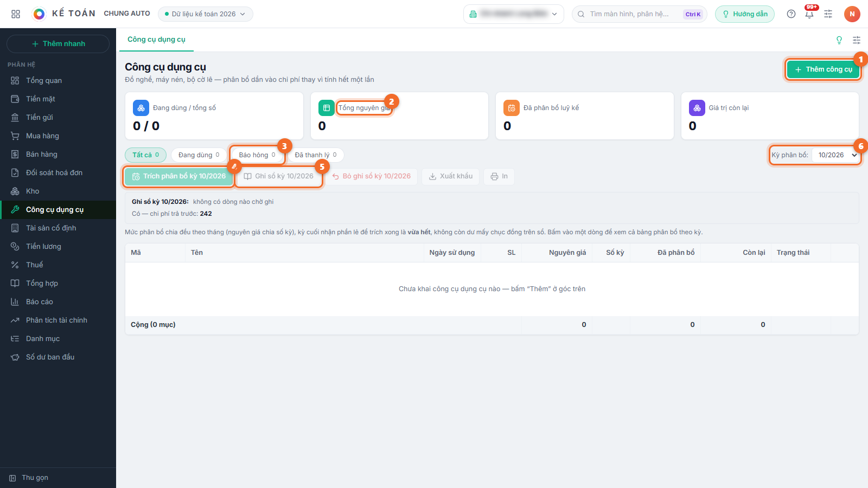The width and height of the screenshot is (868, 488).
Task: Open top bar settings sliders icon
Action: (x=828, y=14)
